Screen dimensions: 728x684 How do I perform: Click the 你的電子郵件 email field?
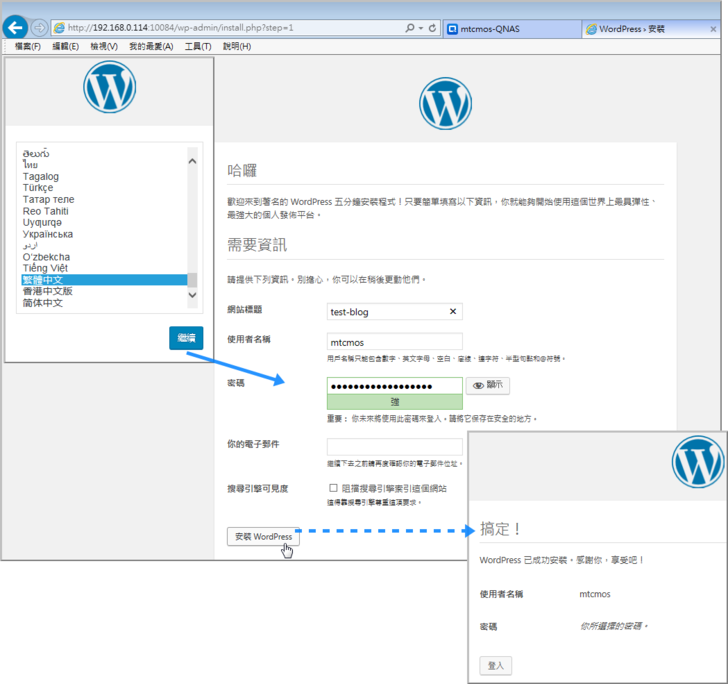(x=394, y=447)
